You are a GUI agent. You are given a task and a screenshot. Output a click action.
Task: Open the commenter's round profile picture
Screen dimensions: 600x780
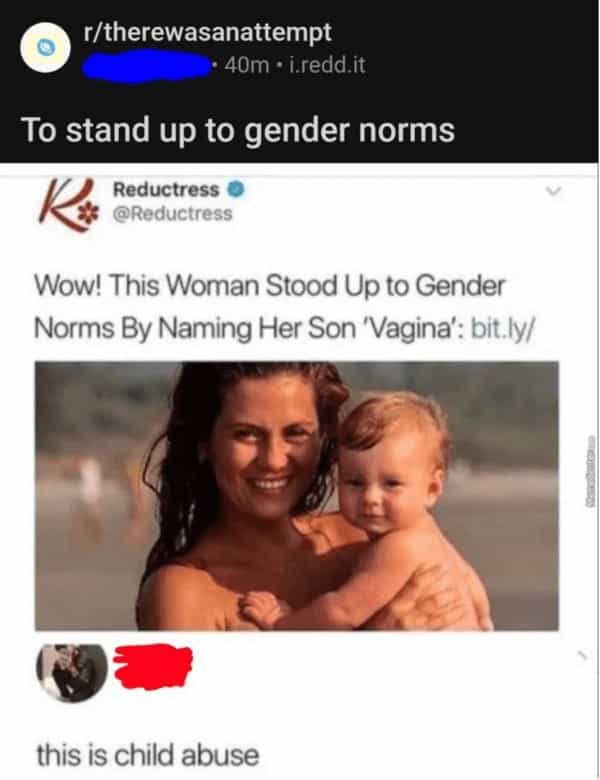(x=72, y=673)
